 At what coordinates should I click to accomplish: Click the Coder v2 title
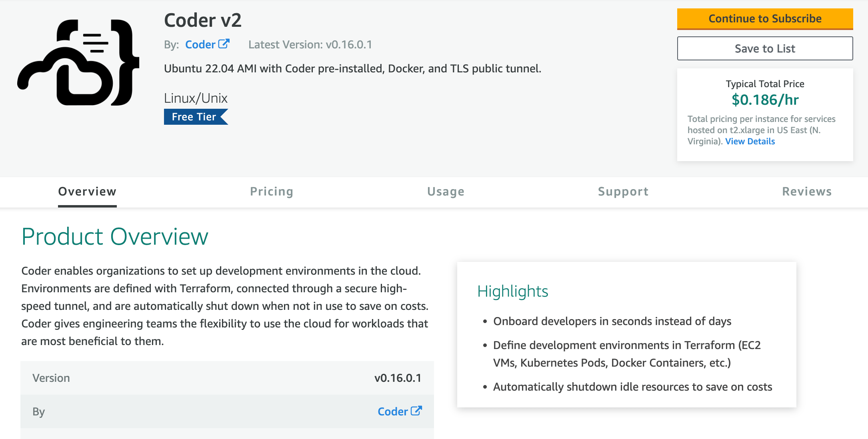tap(203, 20)
